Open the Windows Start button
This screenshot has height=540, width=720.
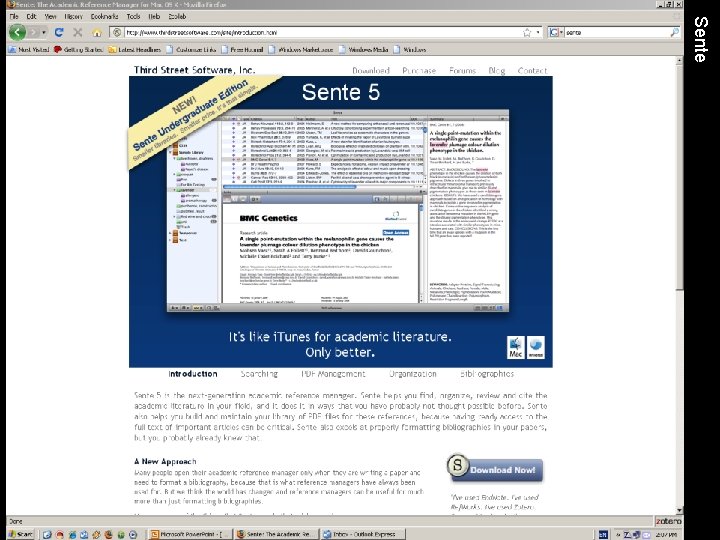pos(21,534)
